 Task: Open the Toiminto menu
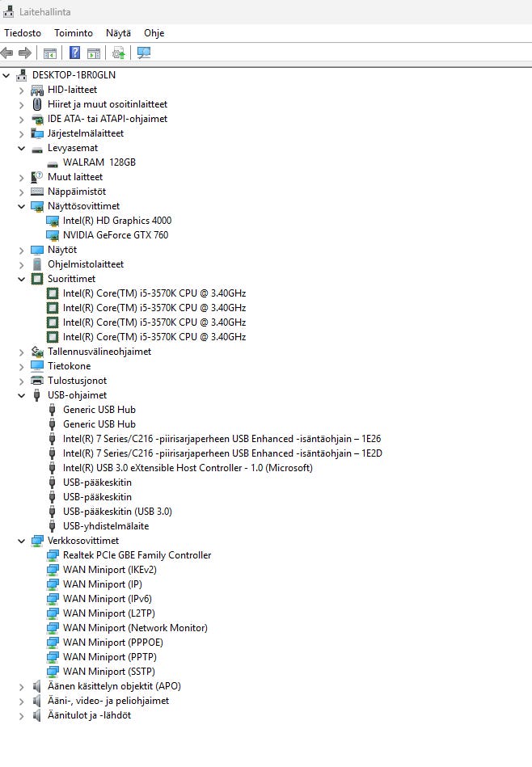pos(74,33)
